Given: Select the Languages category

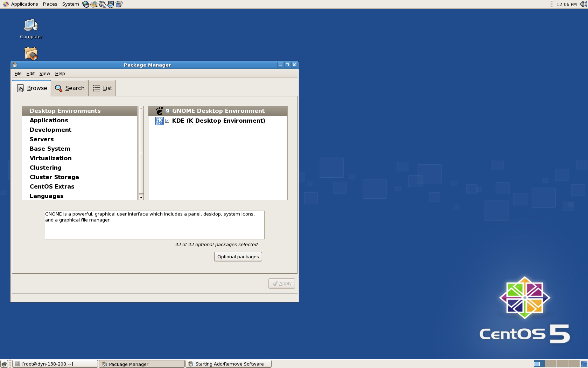Looking at the screenshot, I should click(80, 196).
